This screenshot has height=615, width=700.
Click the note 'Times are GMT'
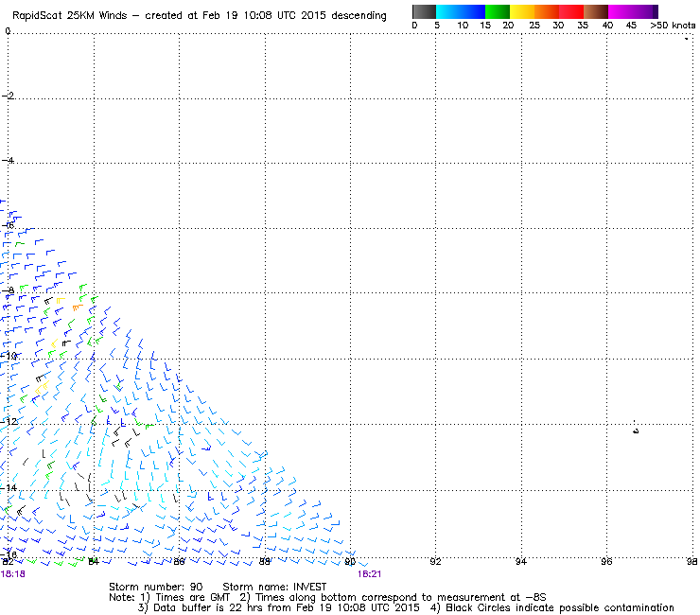193,598
